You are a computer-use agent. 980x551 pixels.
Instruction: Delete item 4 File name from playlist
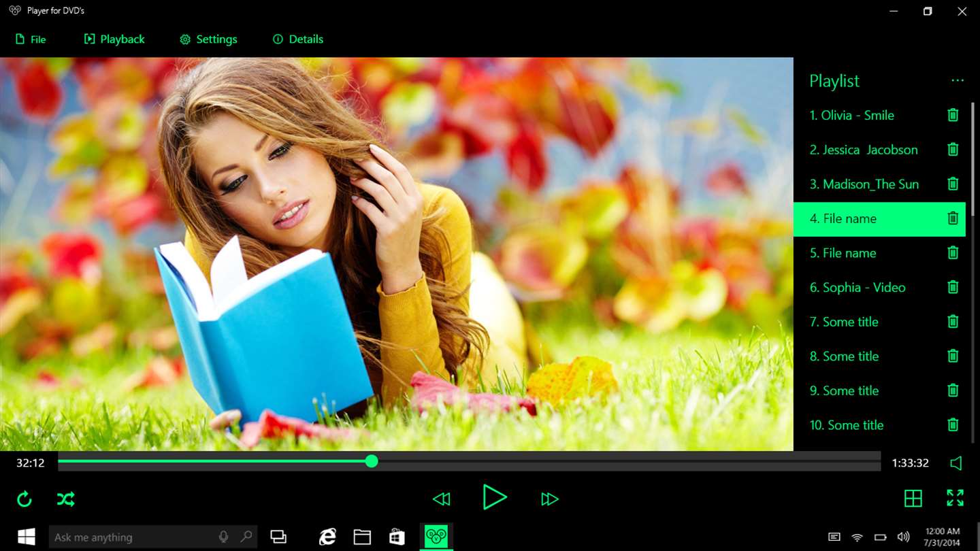click(x=953, y=218)
